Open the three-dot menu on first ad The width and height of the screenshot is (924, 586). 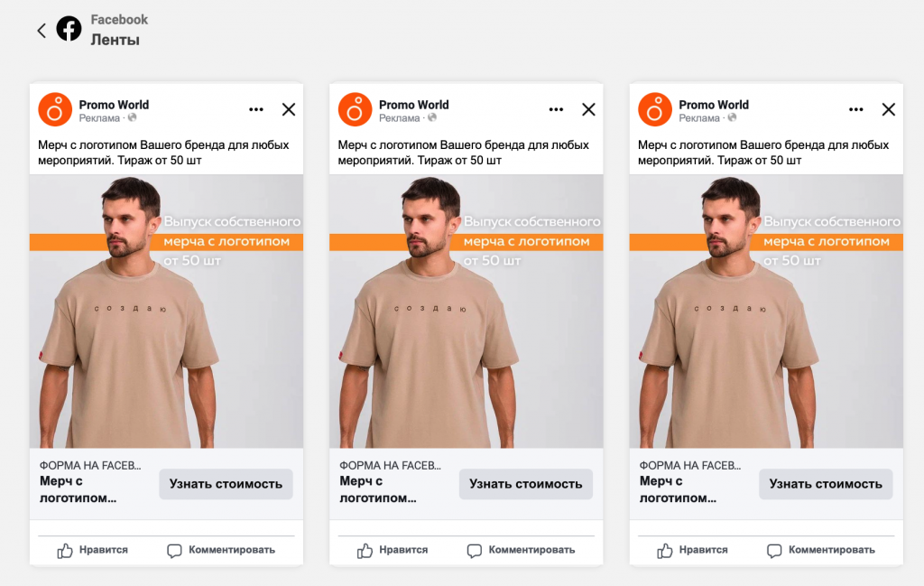tap(256, 109)
